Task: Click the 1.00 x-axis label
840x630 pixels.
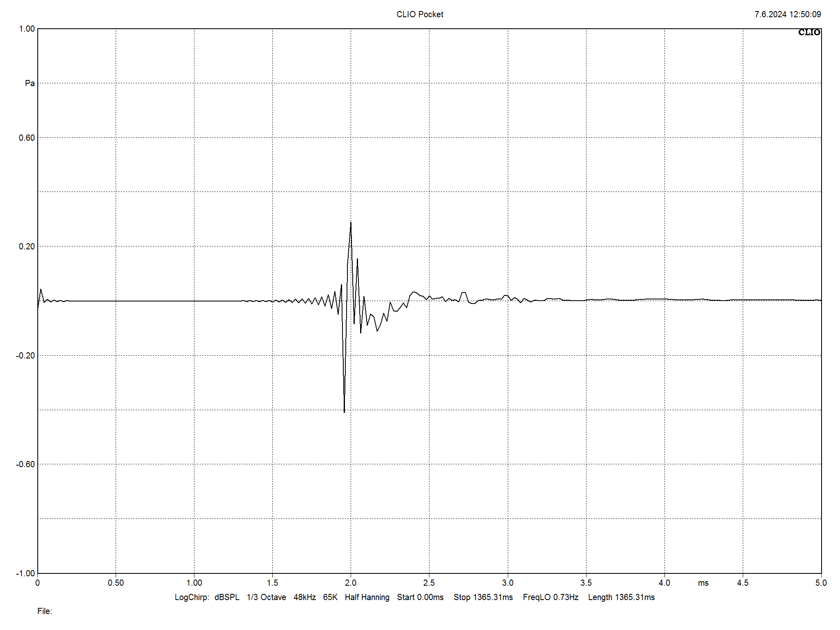Action: (x=194, y=583)
